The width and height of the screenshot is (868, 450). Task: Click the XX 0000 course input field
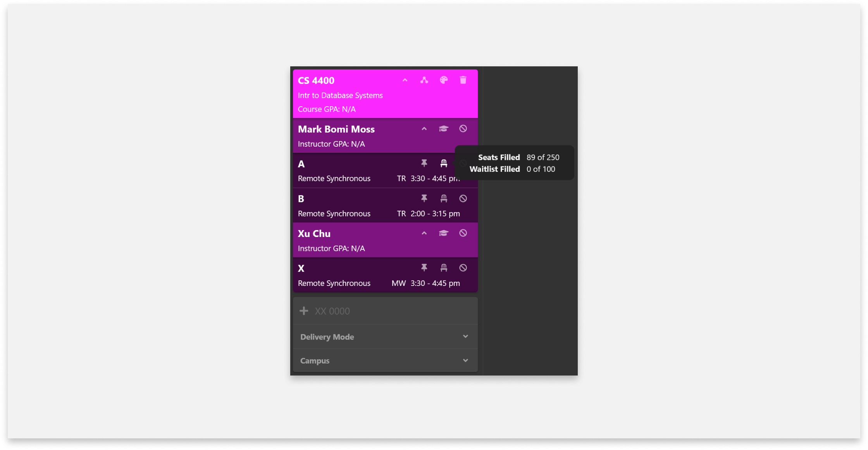tap(385, 311)
